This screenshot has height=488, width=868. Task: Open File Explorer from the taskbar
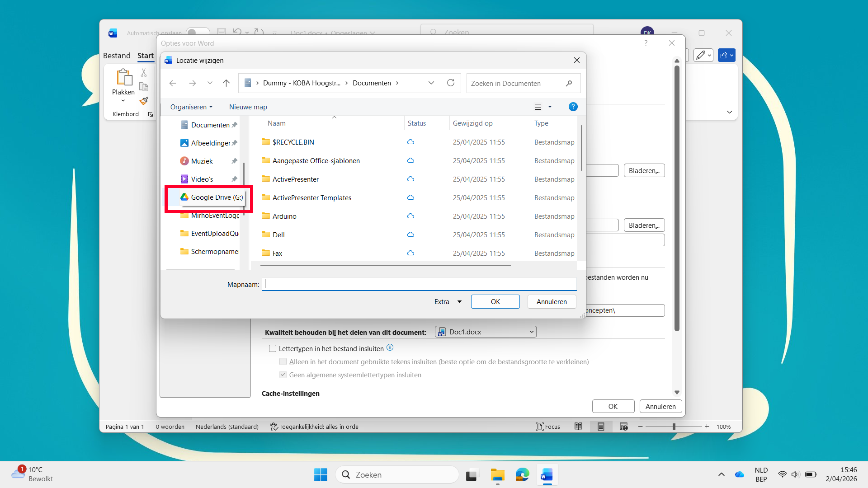(497, 475)
